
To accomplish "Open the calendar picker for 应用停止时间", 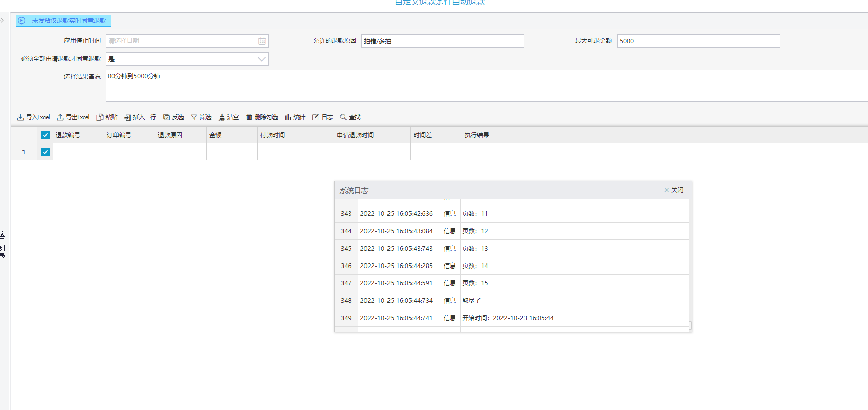I will tap(262, 41).
